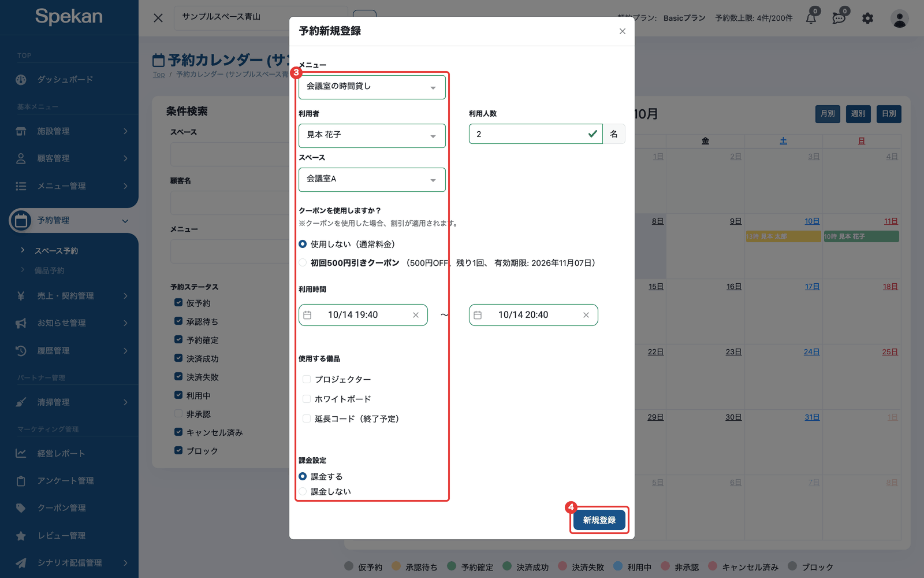Click the 経営レポート chart icon
Screen dimensions: 924x578
(21, 454)
